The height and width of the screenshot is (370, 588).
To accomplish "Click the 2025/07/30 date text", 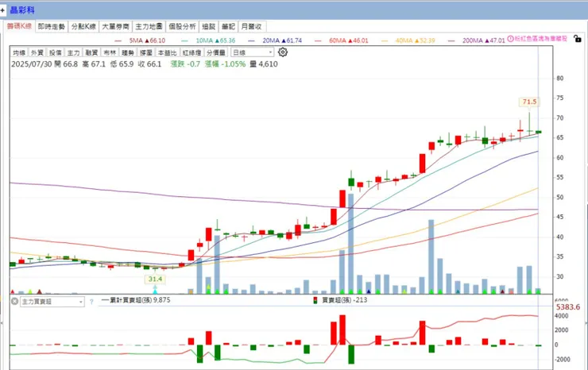I will [32, 64].
